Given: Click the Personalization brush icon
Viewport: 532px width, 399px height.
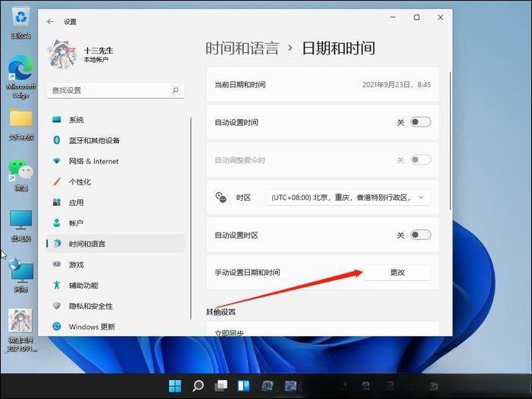Looking at the screenshot, I should pos(57,182).
